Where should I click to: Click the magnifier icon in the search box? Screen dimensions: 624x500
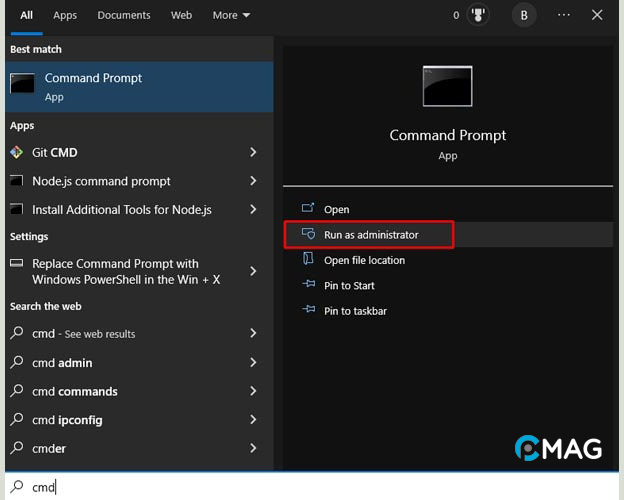[17, 486]
